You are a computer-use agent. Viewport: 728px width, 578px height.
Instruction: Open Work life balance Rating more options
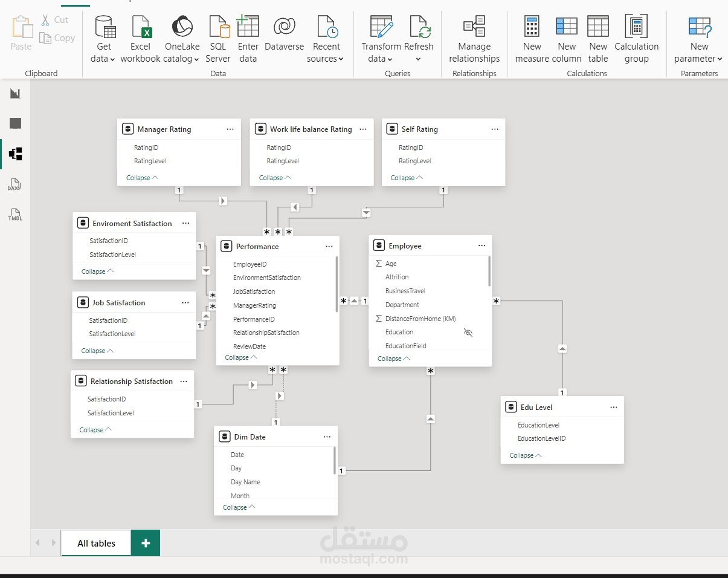tap(363, 129)
